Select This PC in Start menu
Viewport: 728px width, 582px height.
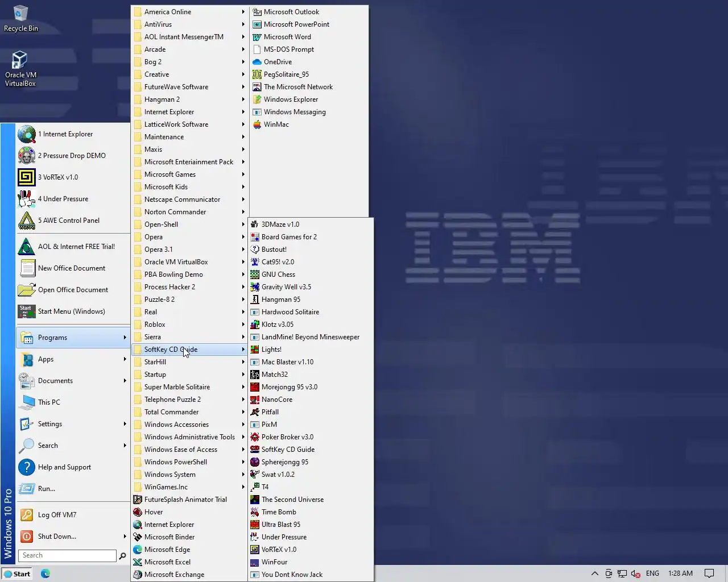73,402
